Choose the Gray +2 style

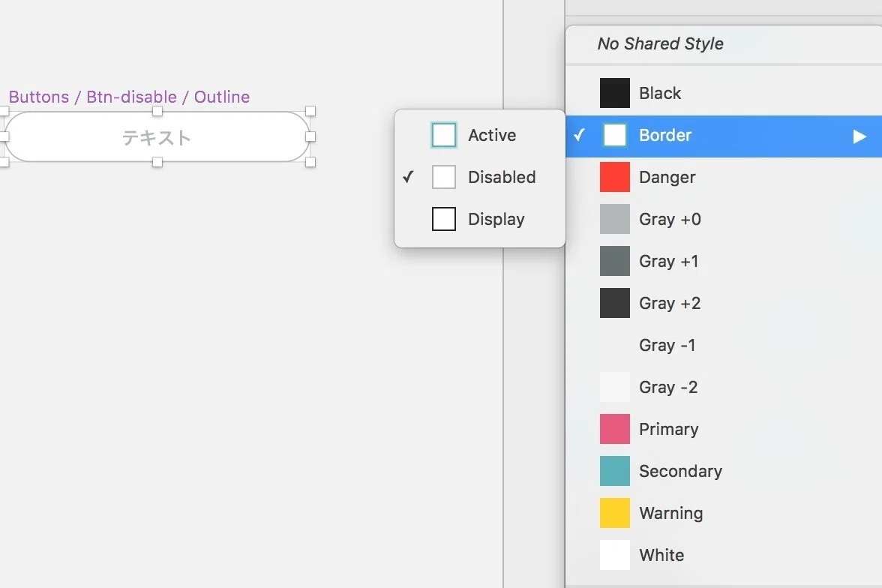(724, 303)
